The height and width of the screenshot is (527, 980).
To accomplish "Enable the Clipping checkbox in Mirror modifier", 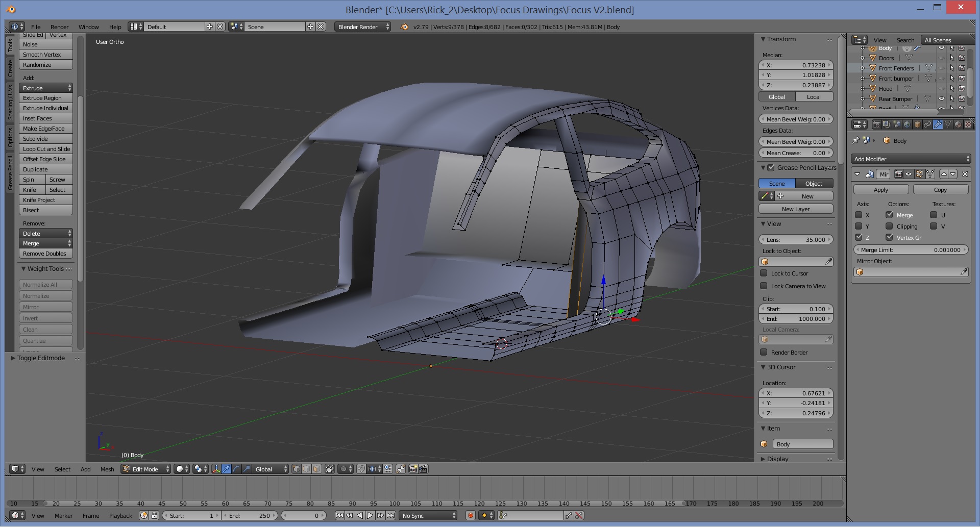I will tap(889, 226).
